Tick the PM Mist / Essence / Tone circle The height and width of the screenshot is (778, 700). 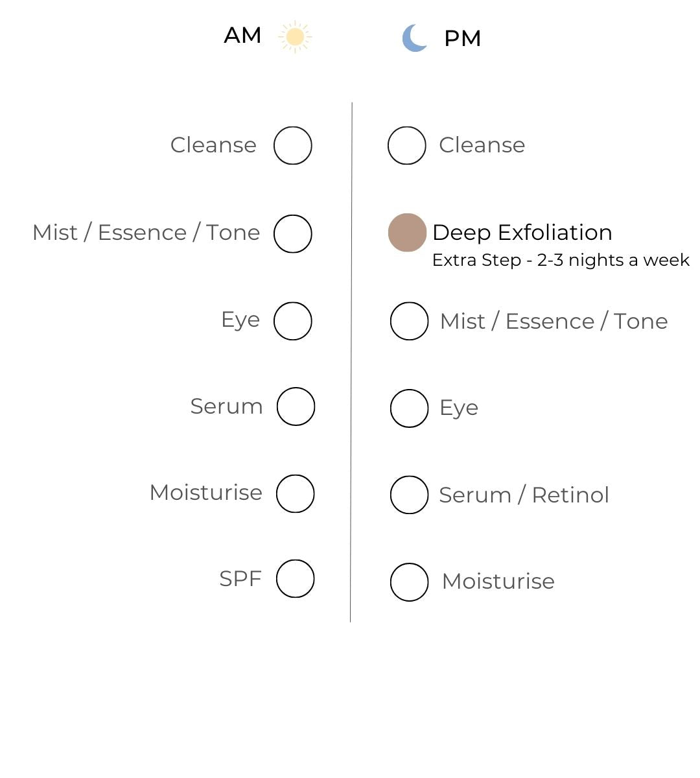(x=410, y=321)
